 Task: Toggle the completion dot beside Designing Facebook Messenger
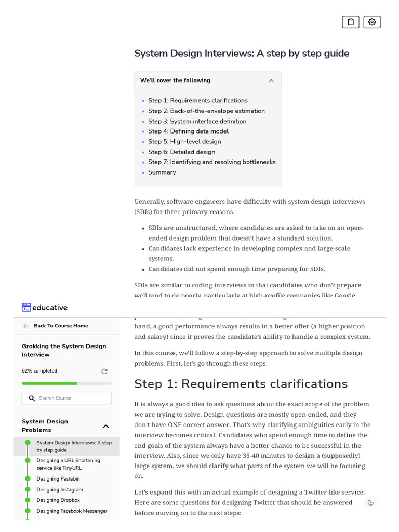coord(28,511)
